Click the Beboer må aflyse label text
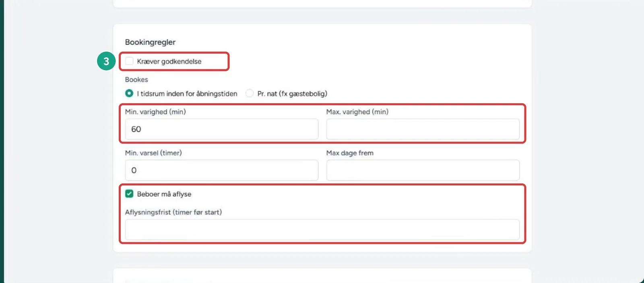This screenshot has height=283, width=644. click(164, 194)
